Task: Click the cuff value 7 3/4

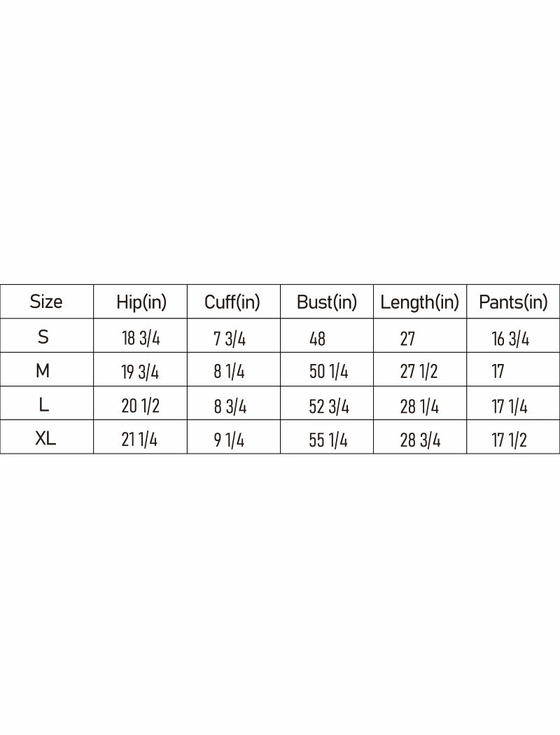Action: [x=230, y=339]
